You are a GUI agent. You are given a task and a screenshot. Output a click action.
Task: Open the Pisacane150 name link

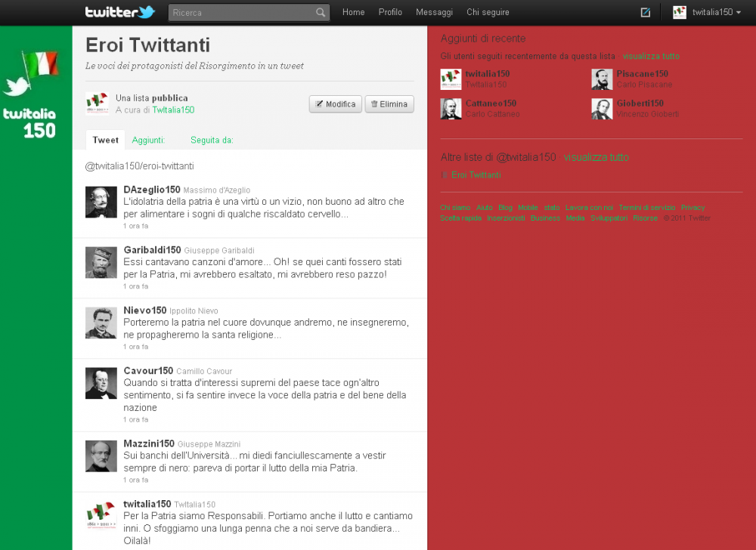(x=642, y=74)
